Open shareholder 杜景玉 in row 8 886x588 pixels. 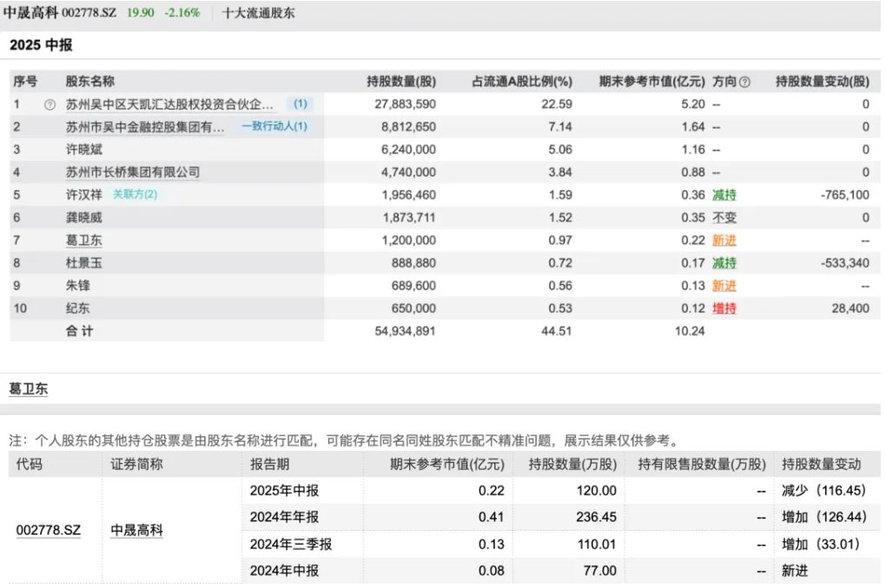point(84,263)
